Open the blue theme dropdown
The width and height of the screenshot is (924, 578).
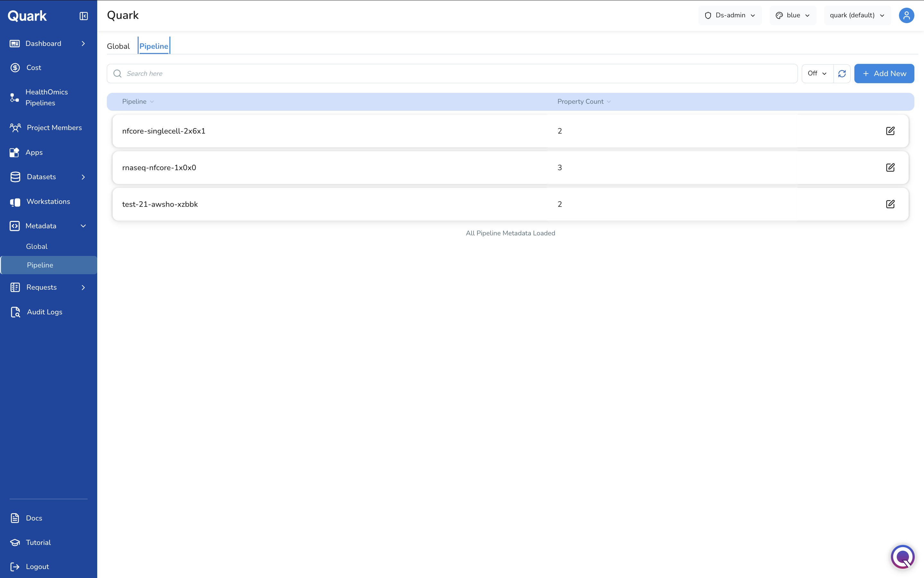pos(793,15)
